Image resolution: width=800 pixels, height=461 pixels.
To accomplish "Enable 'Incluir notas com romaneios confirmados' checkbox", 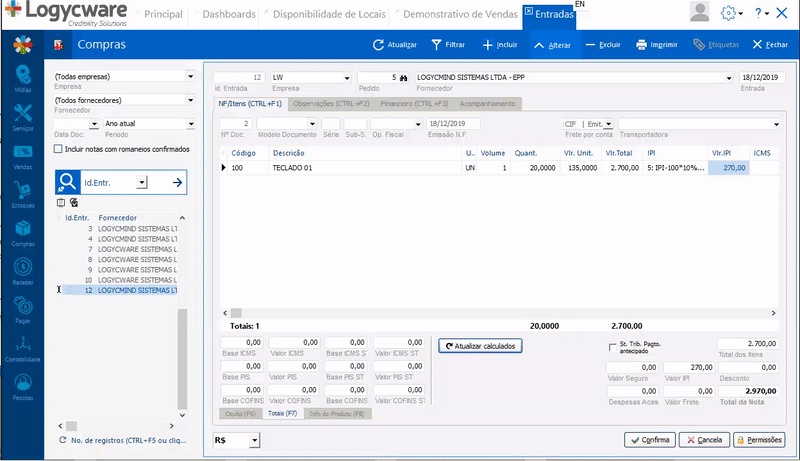I will tap(58, 149).
